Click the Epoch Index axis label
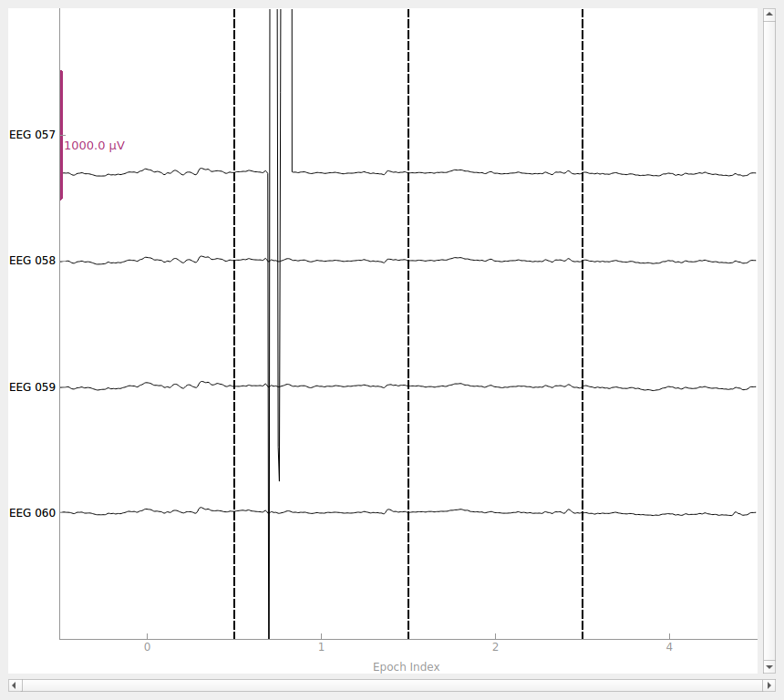This screenshot has height=700, width=784. [406, 667]
